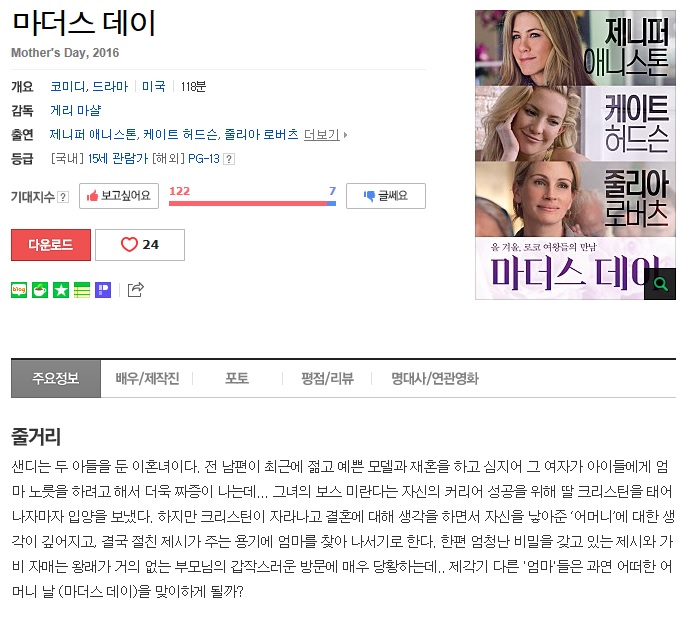Share to Naver blog icon
687x617 pixels.
[19, 290]
